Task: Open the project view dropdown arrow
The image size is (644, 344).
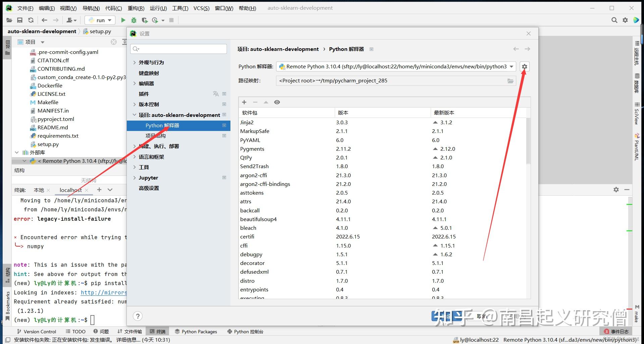Action: [43, 42]
